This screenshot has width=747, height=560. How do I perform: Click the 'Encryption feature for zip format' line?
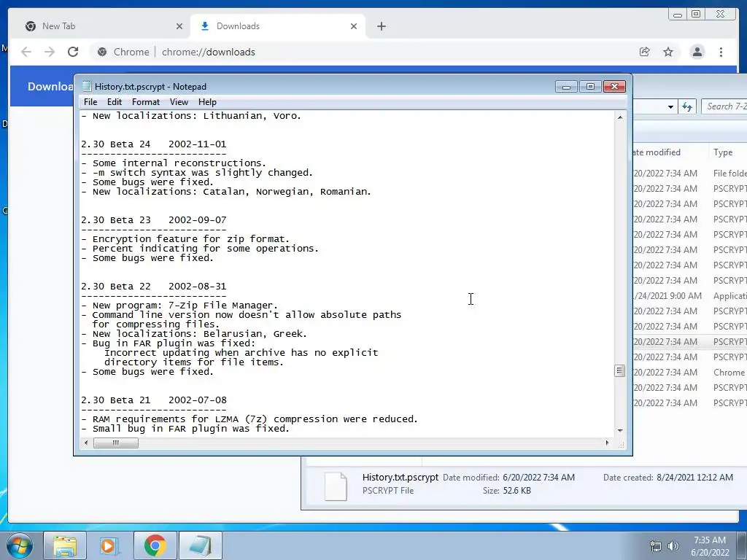(185, 239)
